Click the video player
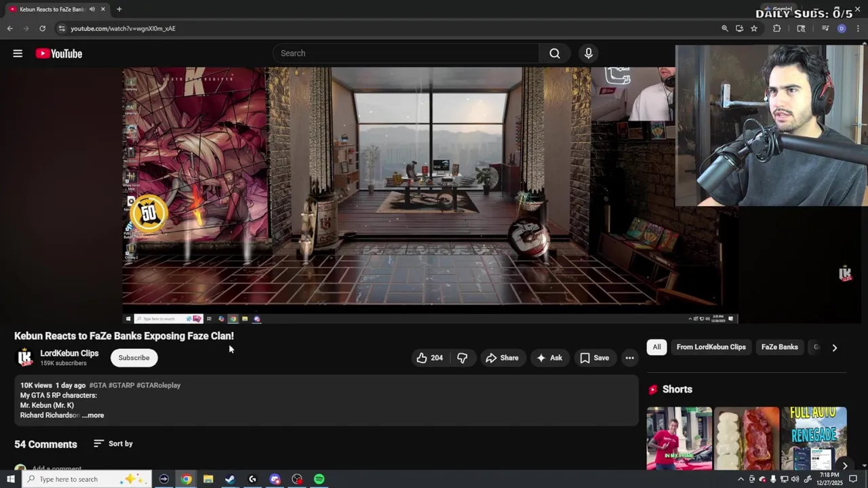 click(430, 195)
